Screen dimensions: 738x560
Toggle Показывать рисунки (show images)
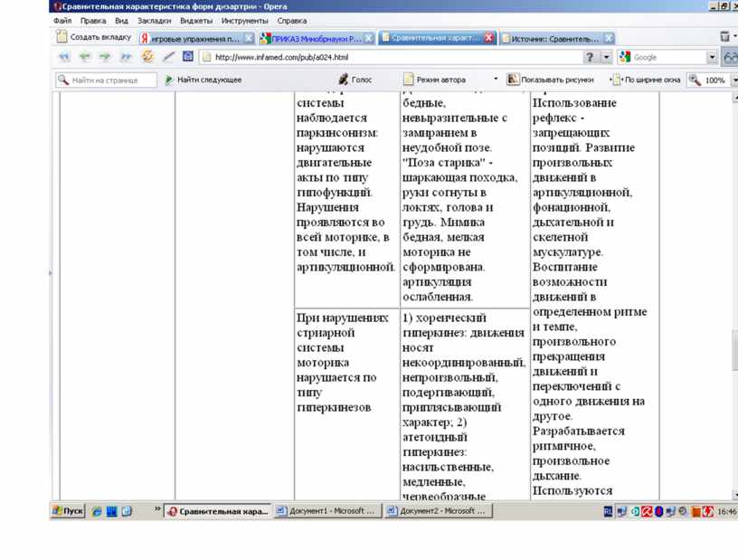click(x=550, y=80)
